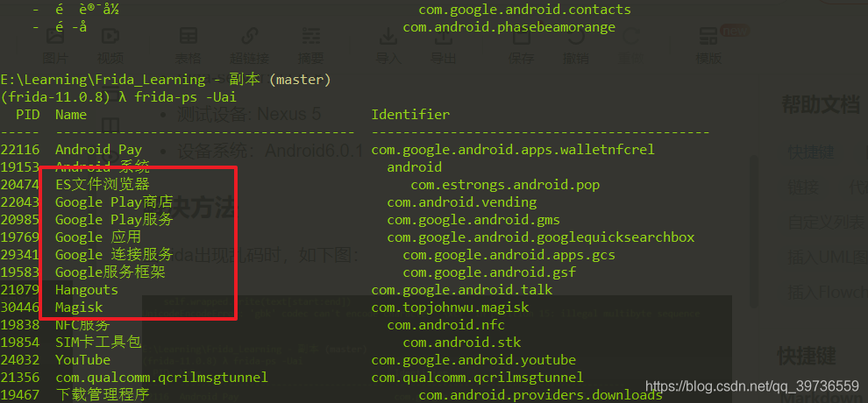868x403 pixels.
Task: Insert a table with the 表格 icon
Action: tap(189, 37)
